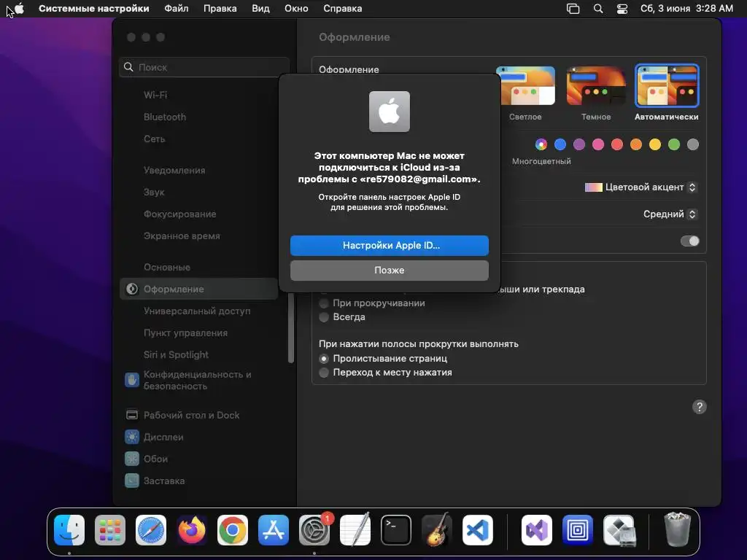The height and width of the screenshot is (560, 747).
Task: Open the Trash in the Dock
Action: pos(677,529)
